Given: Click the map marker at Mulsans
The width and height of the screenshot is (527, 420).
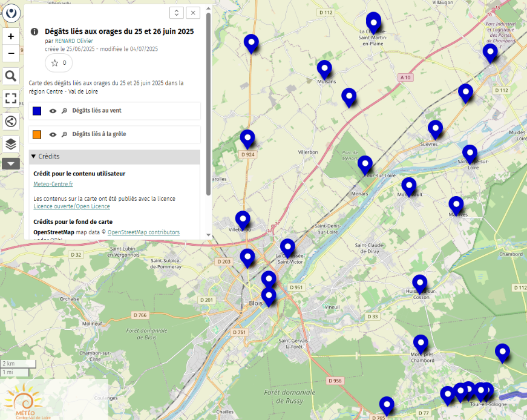Looking at the screenshot, I should coord(324,70).
